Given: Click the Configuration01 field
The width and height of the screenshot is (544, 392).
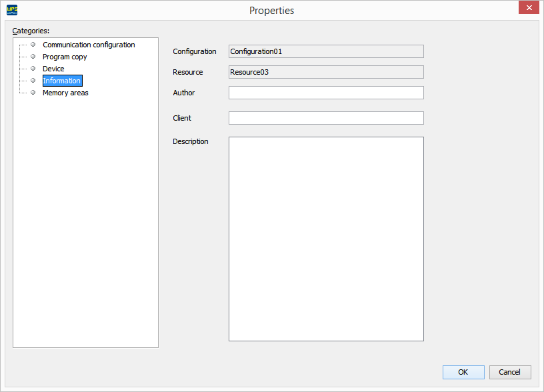Looking at the screenshot, I should pyautogui.click(x=326, y=51).
